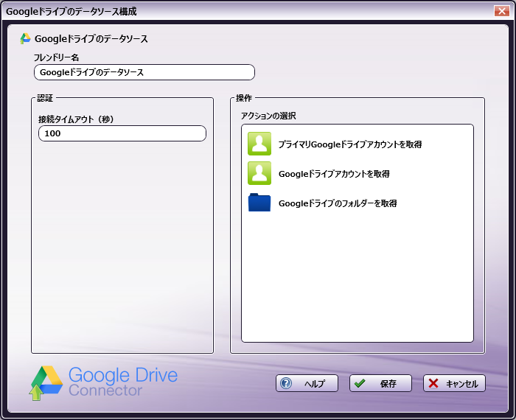Image resolution: width=516 pixels, height=420 pixels.
Task: Cancel the dialog with キャンセル
Action: pyautogui.click(x=454, y=383)
